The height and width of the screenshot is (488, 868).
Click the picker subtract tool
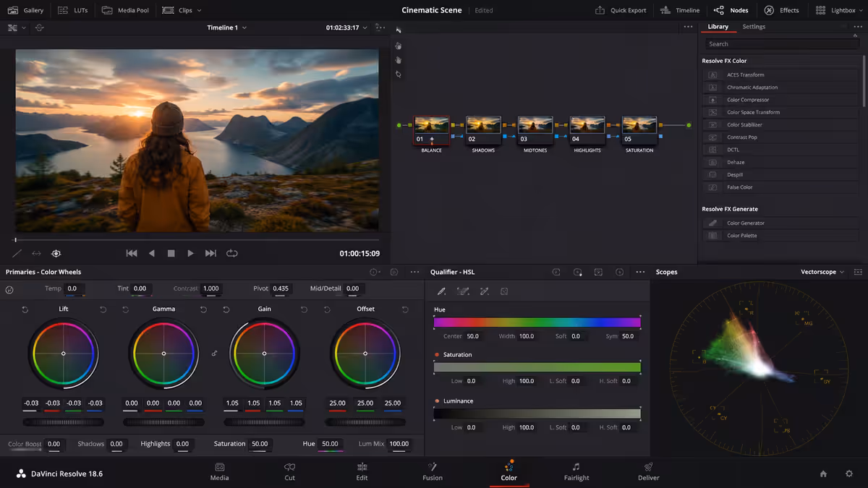click(x=463, y=291)
